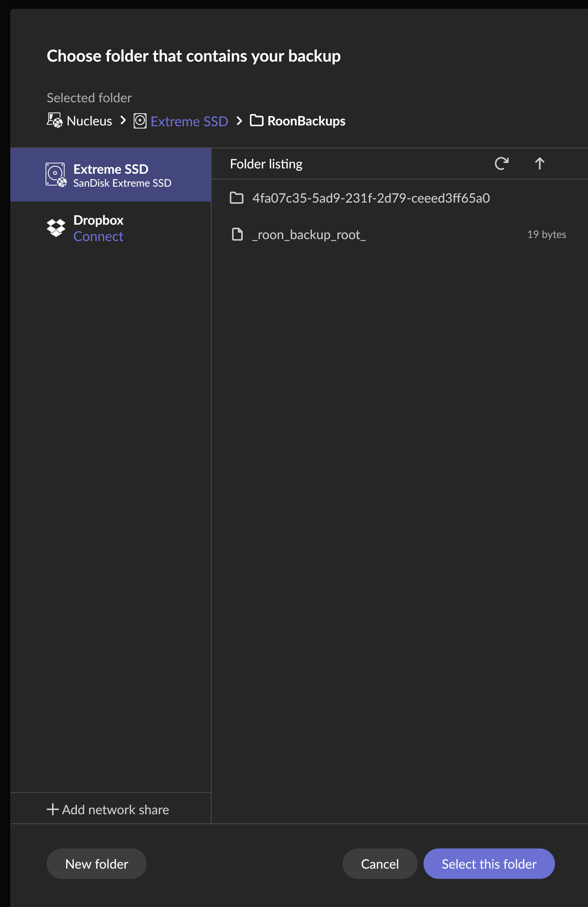The height and width of the screenshot is (907, 588).
Task: Click the Nucleus device icon in breadcrumb
Action: coord(54,121)
